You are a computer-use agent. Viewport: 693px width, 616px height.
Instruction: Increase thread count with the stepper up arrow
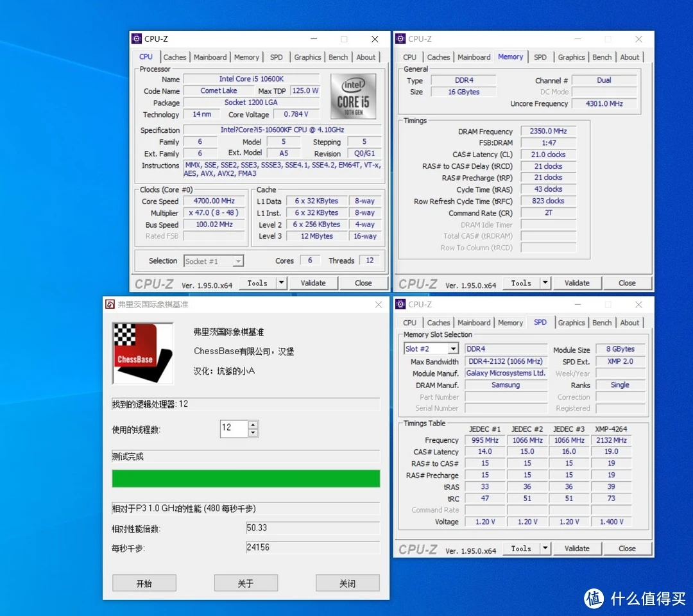pyautogui.click(x=253, y=425)
